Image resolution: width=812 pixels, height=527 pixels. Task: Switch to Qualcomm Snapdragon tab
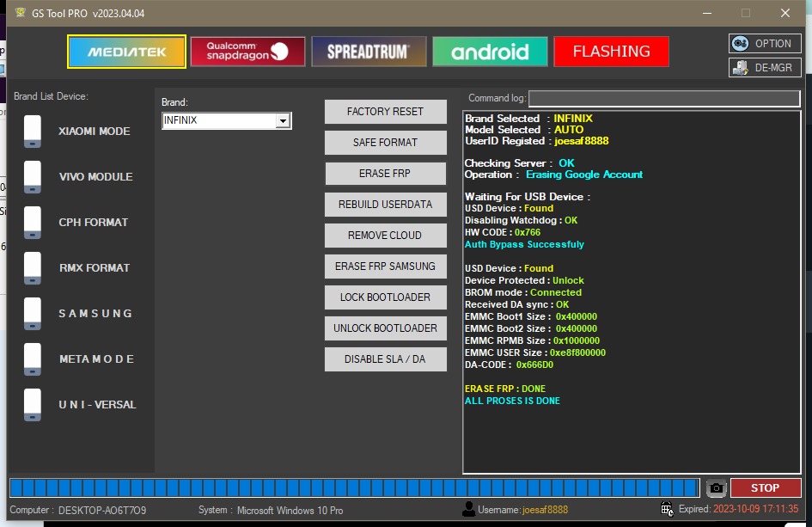247,52
